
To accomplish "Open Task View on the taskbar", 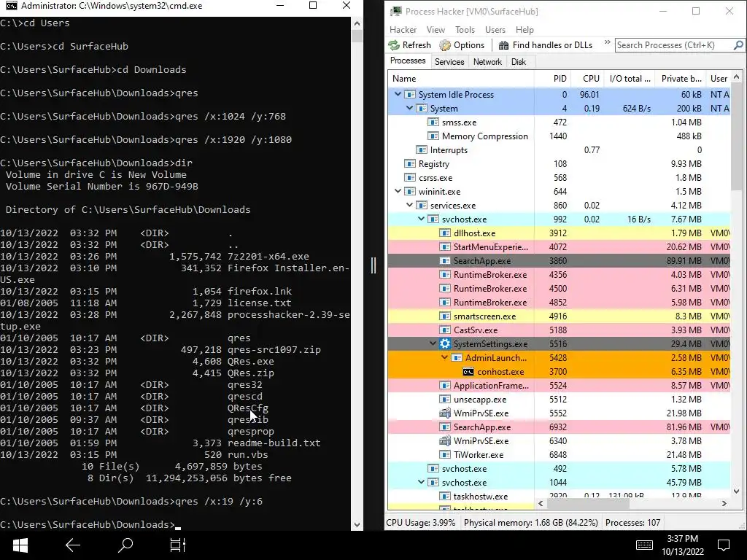I will [x=178, y=545].
